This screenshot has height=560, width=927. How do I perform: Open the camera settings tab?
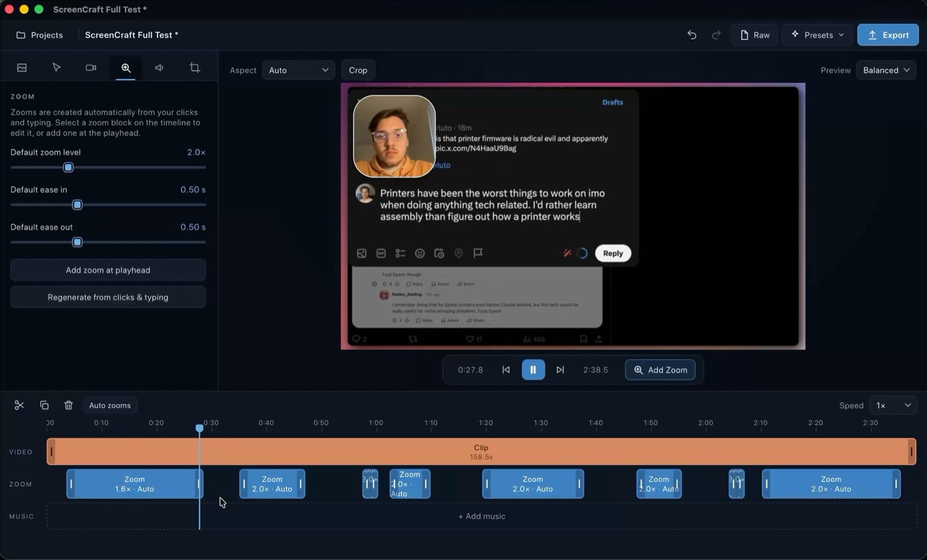[x=91, y=68]
